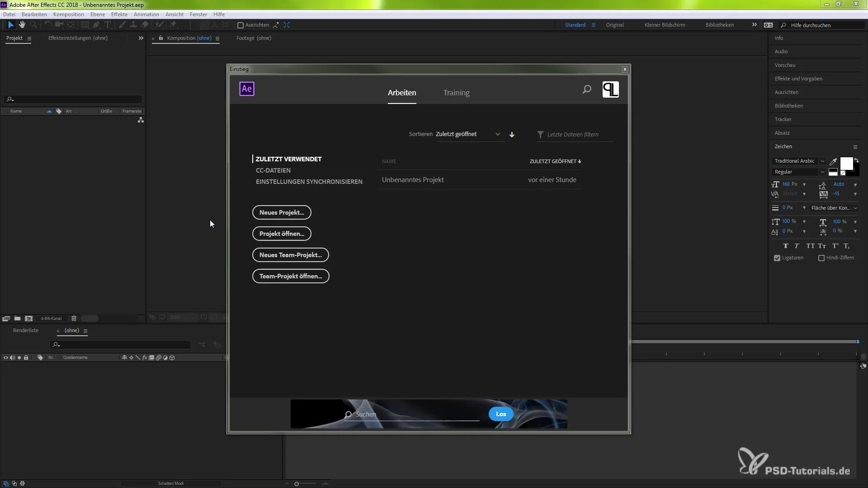
Task: Select the Zoom magnifier tool
Action: (x=33, y=25)
